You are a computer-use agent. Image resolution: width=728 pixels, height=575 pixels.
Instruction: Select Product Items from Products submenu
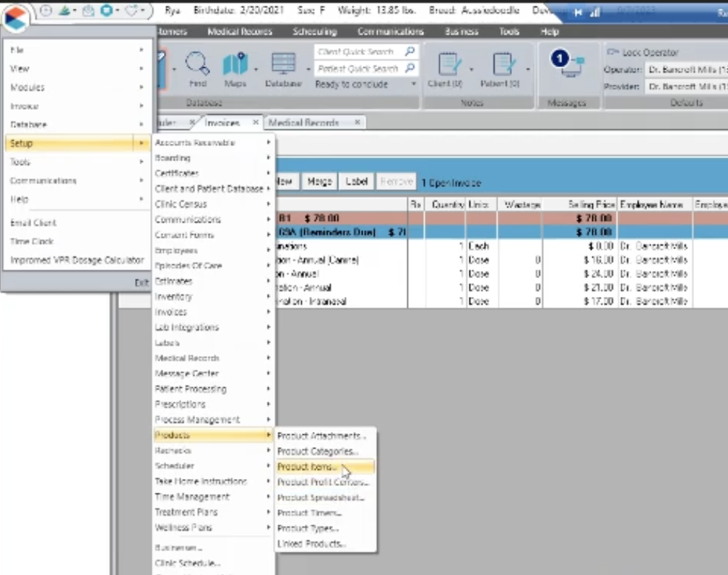tap(307, 467)
